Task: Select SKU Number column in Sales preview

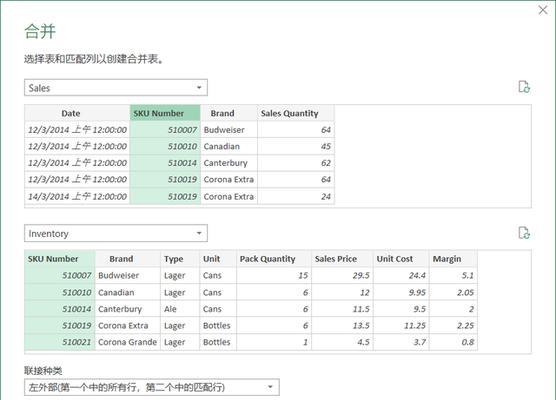Action: [165, 113]
